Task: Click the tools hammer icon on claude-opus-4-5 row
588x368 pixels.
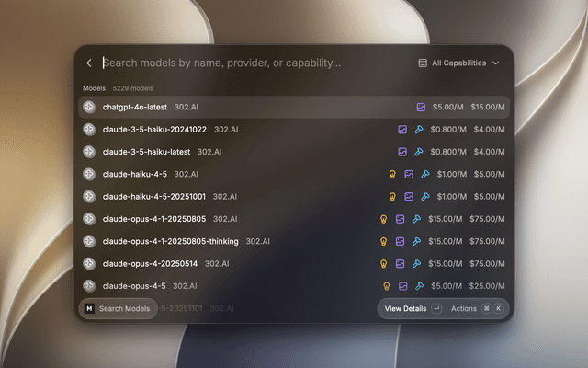Action: [x=419, y=286]
